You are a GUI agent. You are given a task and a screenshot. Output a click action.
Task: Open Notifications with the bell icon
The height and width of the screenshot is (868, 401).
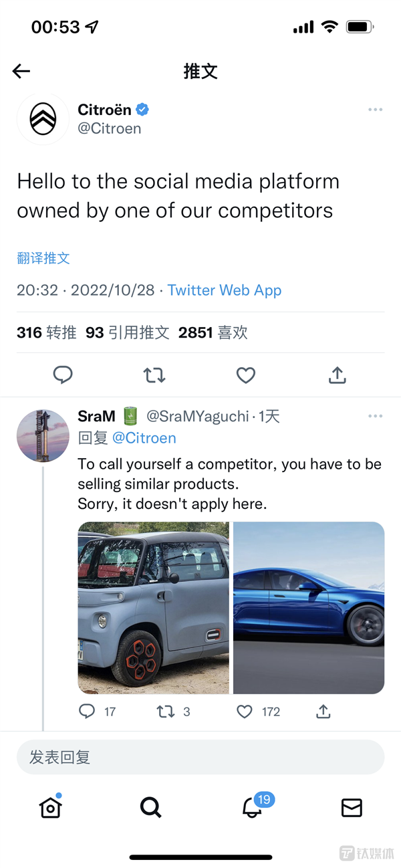coord(251,808)
